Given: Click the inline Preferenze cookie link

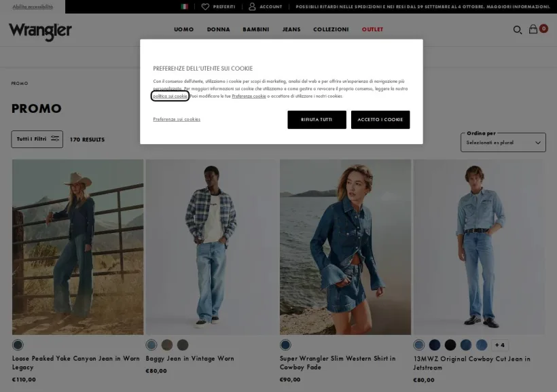Looking at the screenshot, I should 249,96.
